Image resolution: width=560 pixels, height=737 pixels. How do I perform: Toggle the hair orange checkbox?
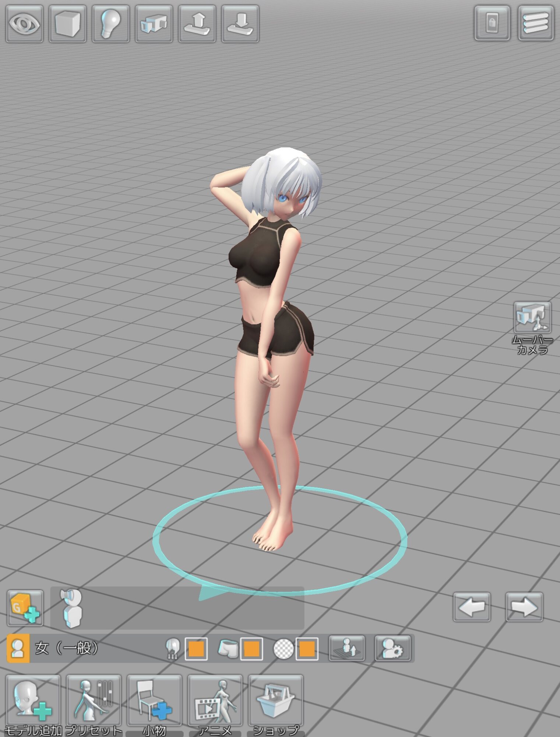[x=196, y=649]
